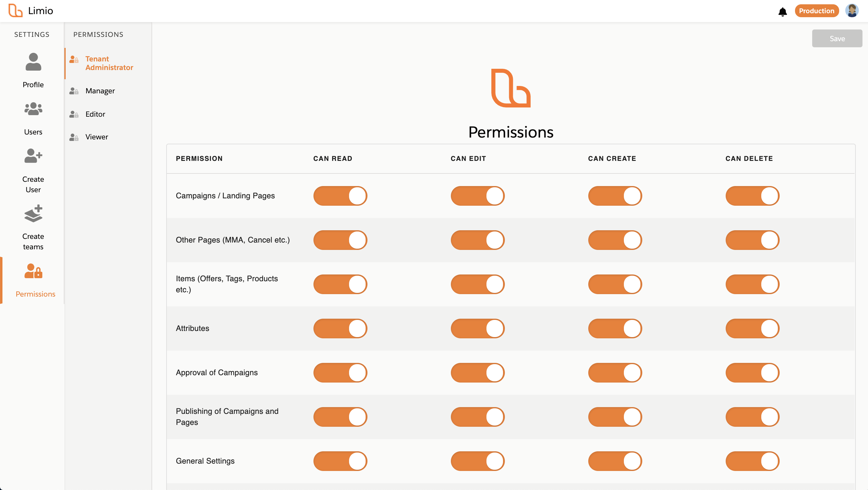Click the Production environment badge
Image resolution: width=868 pixels, height=490 pixels.
[x=816, y=11]
